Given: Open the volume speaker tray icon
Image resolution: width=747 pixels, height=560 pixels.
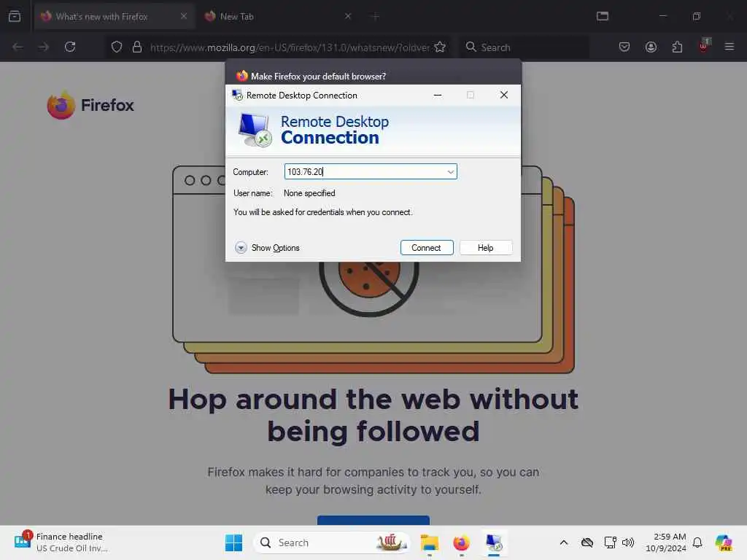Looking at the screenshot, I should [x=628, y=542].
